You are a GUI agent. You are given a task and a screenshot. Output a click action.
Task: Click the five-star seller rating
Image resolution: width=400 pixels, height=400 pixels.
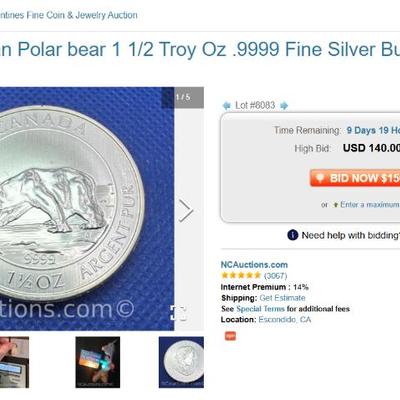241,275
